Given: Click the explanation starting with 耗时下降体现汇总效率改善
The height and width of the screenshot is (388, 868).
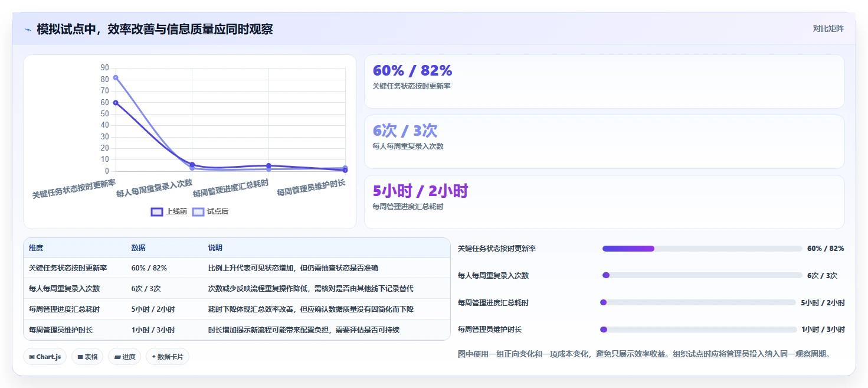Looking at the screenshot, I should click(x=311, y=309).
